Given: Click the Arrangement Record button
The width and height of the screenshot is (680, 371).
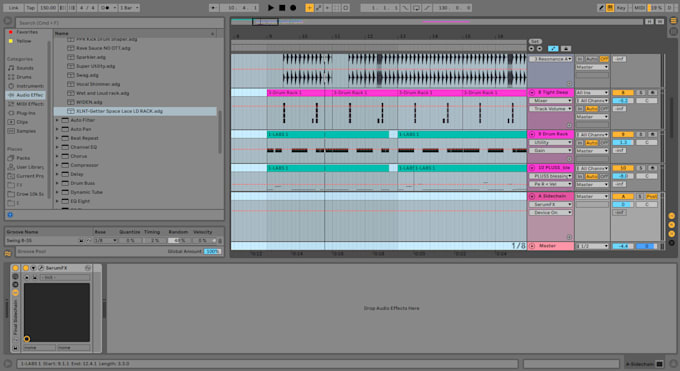Looking at the screenshot, I should tap(293, 8).
